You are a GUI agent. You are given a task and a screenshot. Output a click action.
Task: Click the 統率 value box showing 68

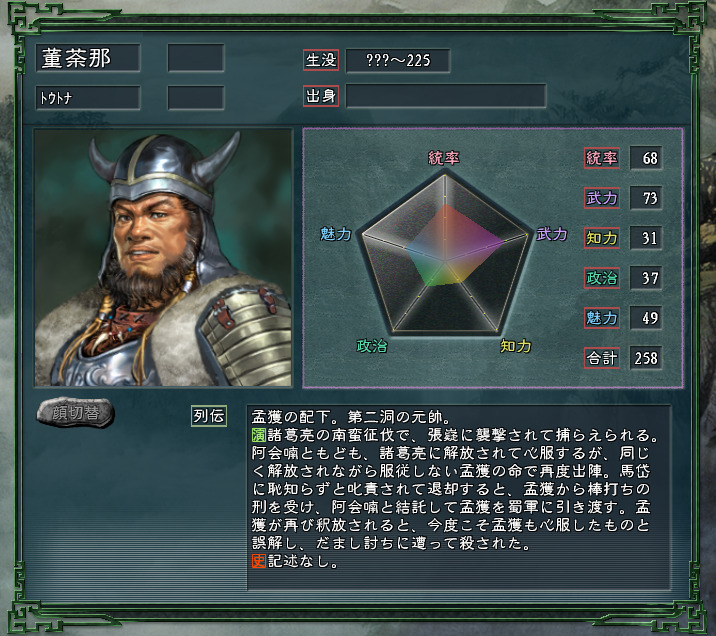pos(646,158)
